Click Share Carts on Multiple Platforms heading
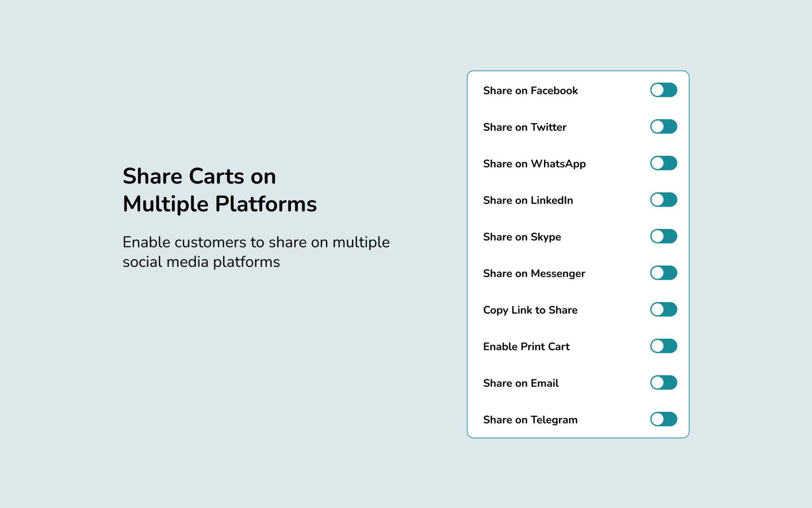This screenshot has width=812, height=508. point(220,190)
